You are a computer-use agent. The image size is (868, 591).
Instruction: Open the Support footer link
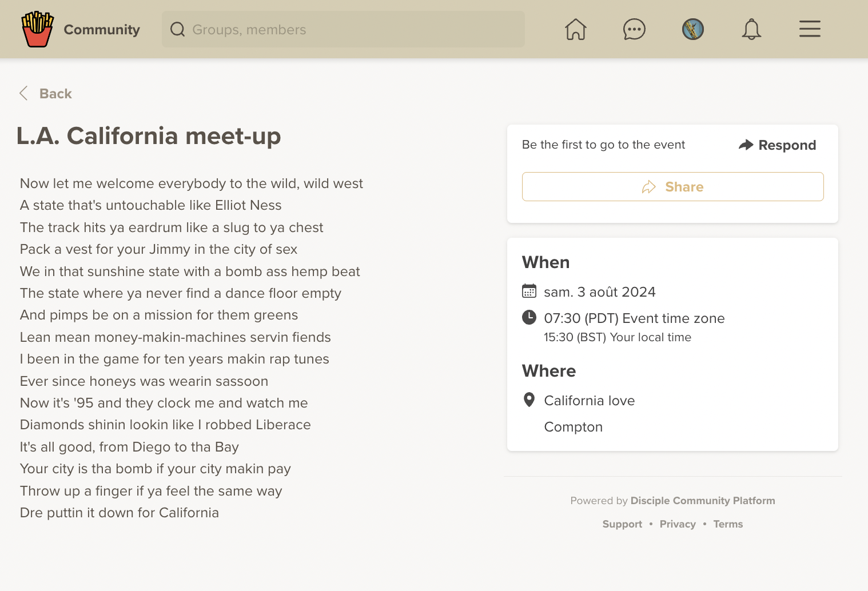point(622,524)
